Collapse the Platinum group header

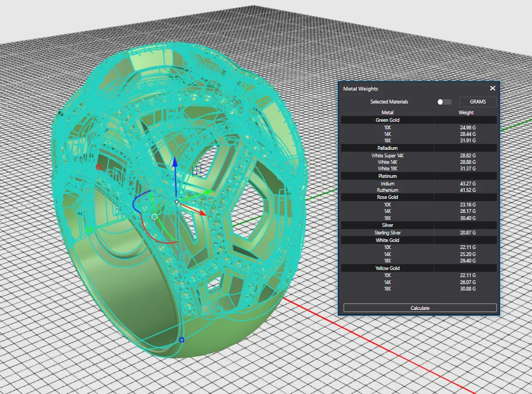(x=387, y=176)
